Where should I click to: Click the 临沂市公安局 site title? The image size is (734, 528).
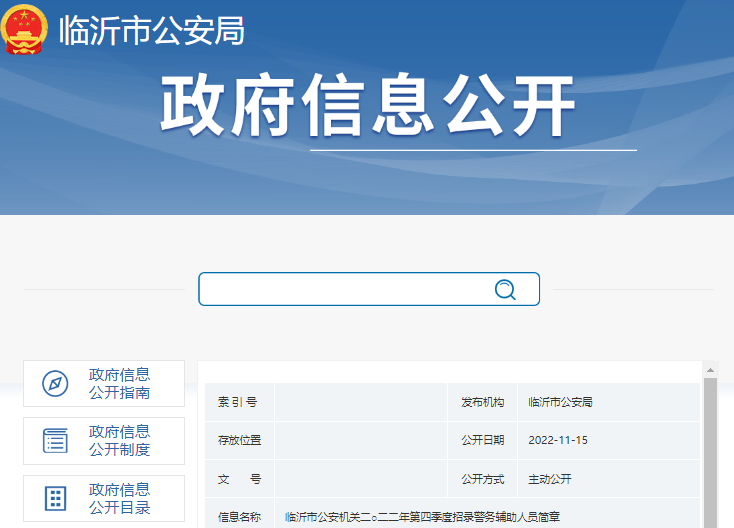[152, 30]
